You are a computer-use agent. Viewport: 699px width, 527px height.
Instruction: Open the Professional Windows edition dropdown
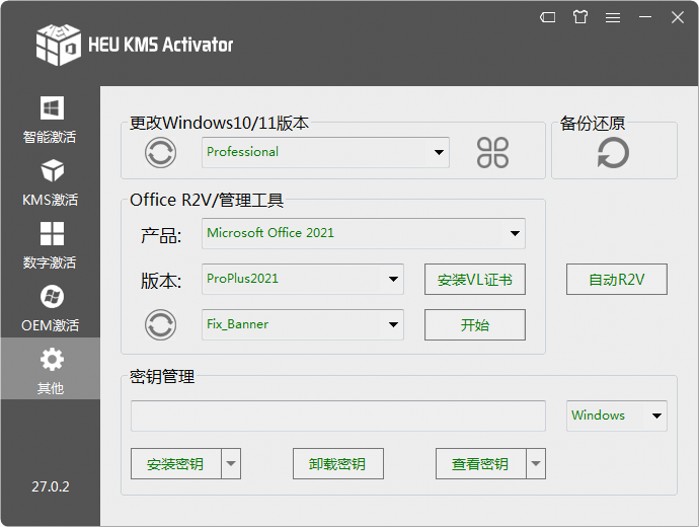pyautogui.click(x=325, y=152)
